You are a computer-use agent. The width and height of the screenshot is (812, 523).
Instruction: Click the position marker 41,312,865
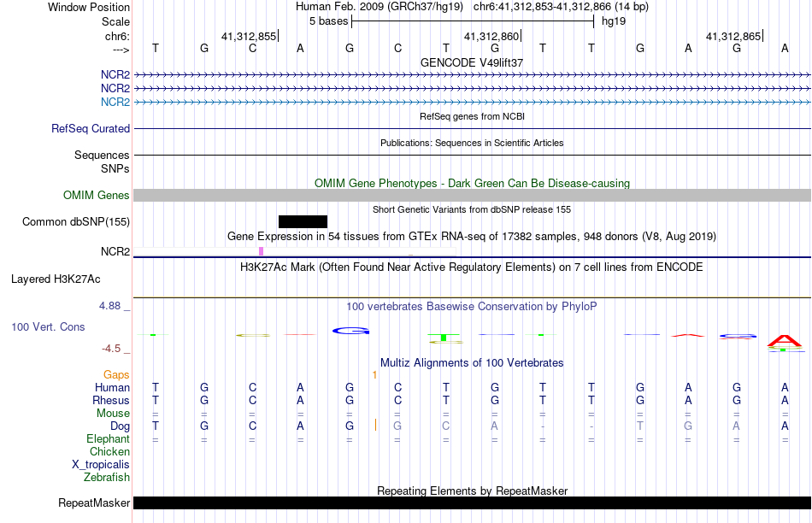(733, 36)
